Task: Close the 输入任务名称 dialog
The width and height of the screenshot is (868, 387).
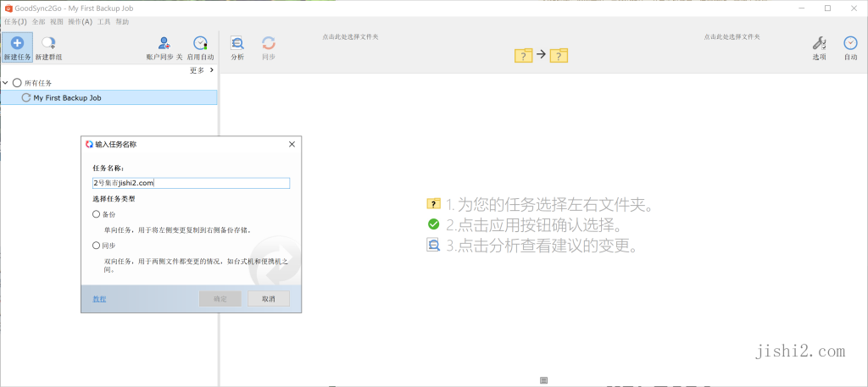Action: coord(292,144)
